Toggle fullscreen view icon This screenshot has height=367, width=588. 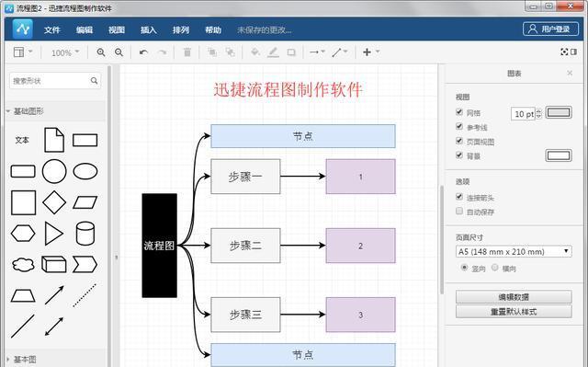(x=564, y=52)
